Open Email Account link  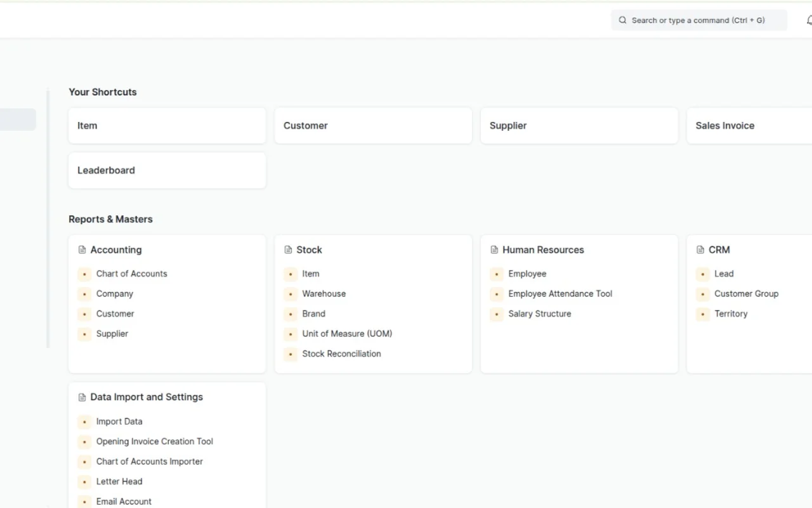pyautogui.click(x=124, y=502)
